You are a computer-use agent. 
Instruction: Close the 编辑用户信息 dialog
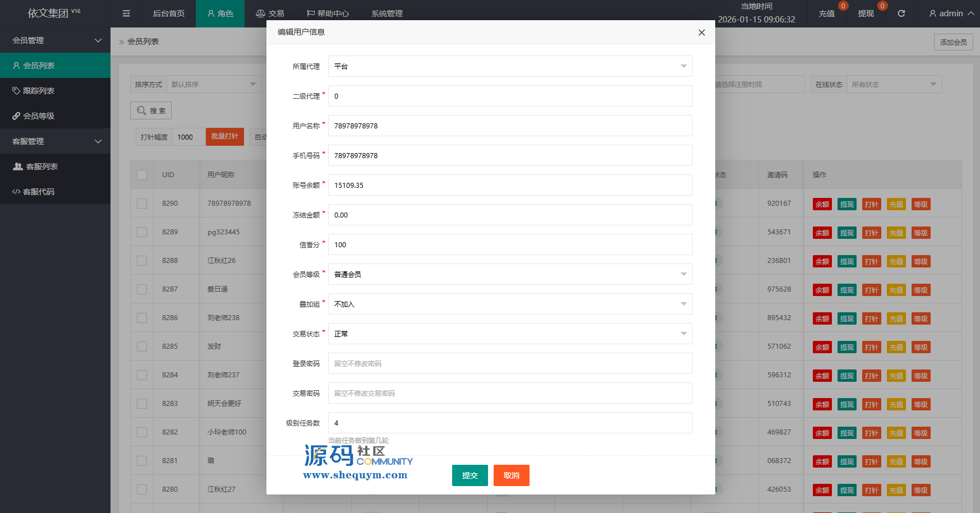point(701,33)
